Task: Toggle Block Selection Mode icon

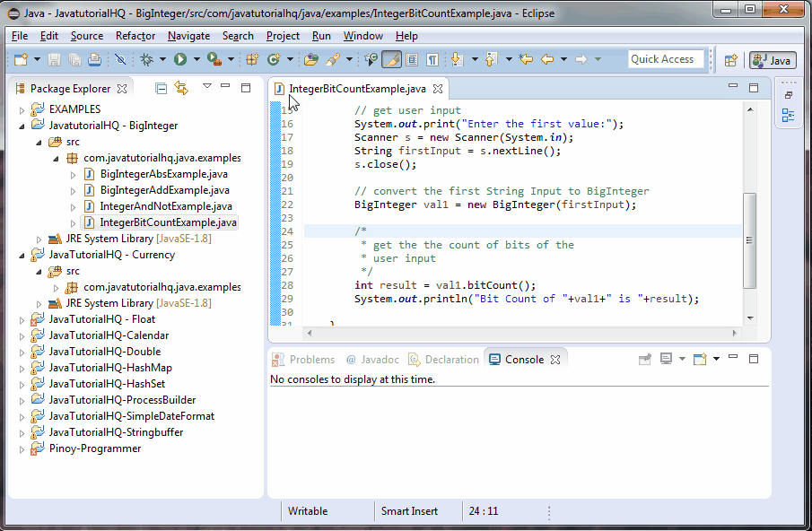Action: coord(412,59)
